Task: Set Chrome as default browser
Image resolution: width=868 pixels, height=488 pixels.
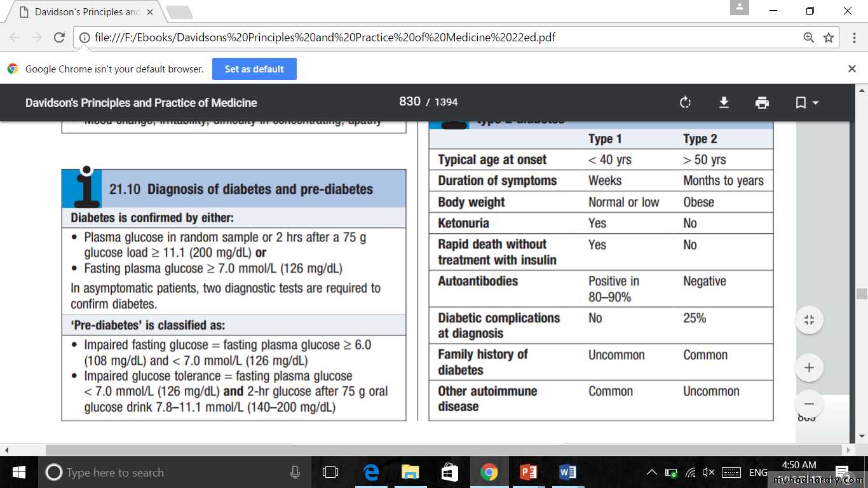Action: (x=254, y=69)
